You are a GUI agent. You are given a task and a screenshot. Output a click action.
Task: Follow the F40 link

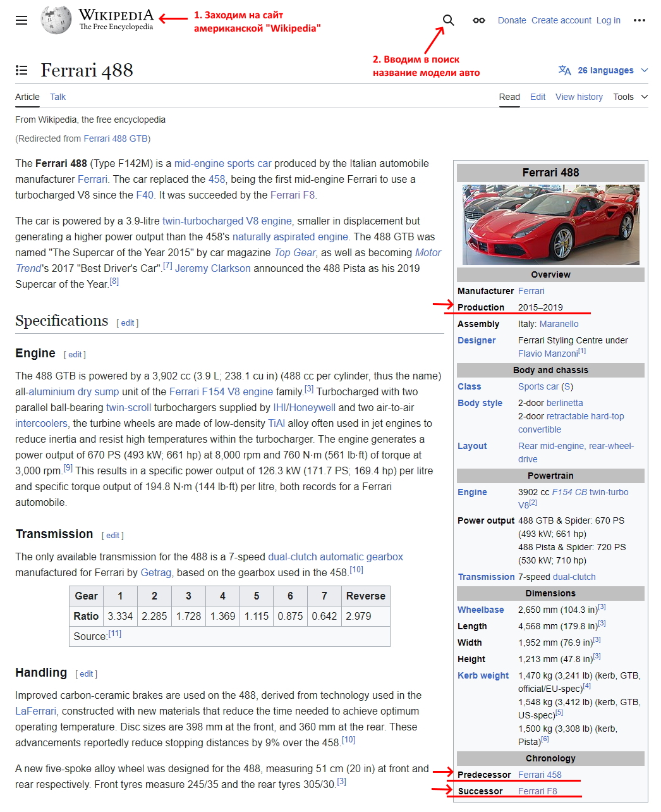(x=145, y=195)
